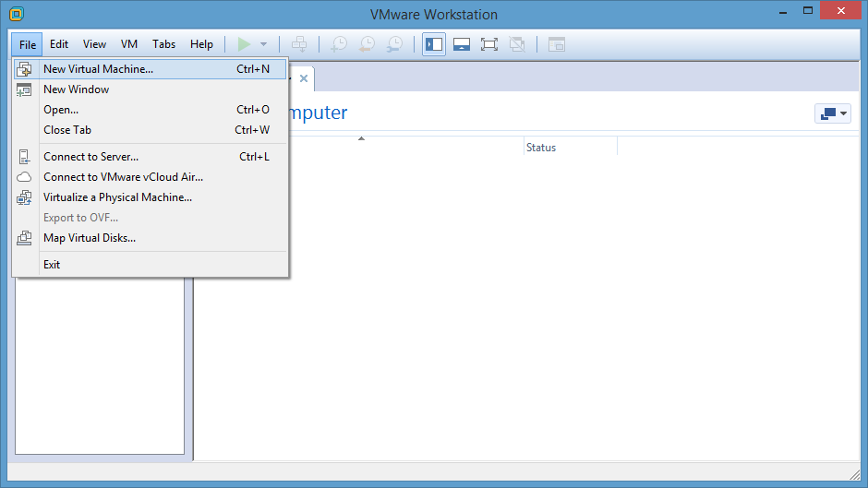The width and height of the screenshot is (868, 488).
Task: Click the Manage Snapshots toolbar icon
Action: click(394, 44)
